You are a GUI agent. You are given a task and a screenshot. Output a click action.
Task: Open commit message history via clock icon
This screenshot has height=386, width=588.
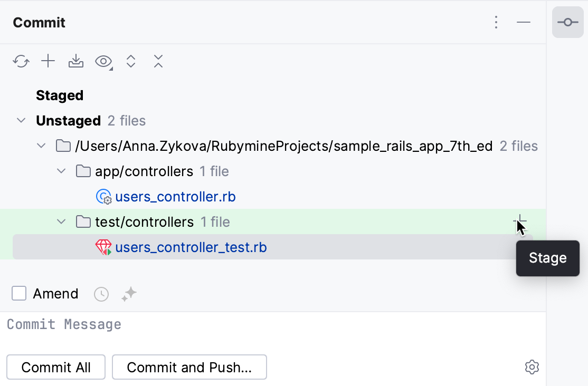tap(101, 294)
